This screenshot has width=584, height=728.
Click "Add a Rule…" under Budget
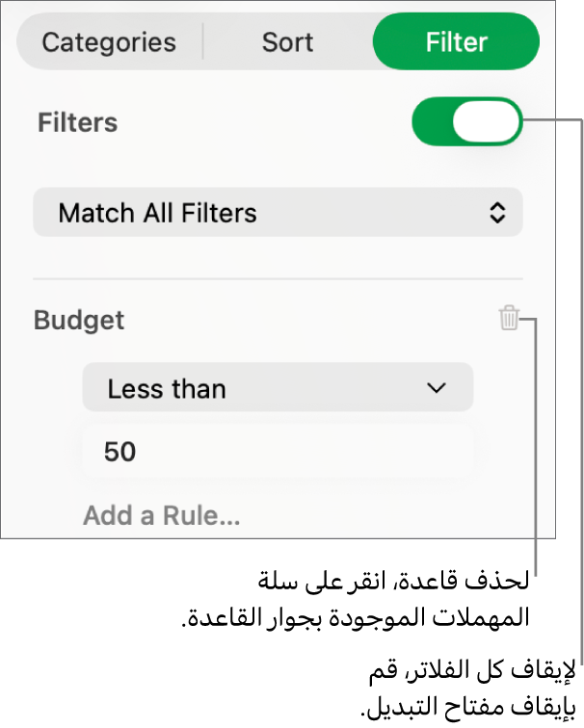coord(161,516)
